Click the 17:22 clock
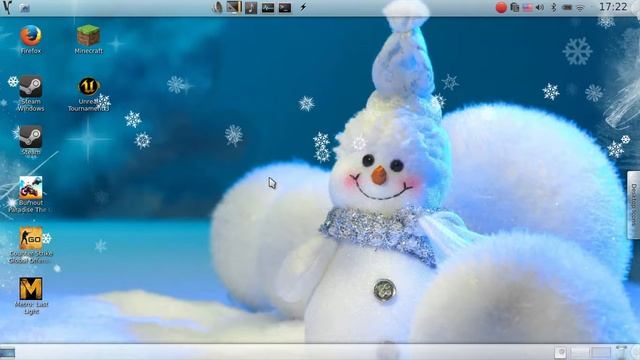This screenshot has height=360, width=640. 613,7
